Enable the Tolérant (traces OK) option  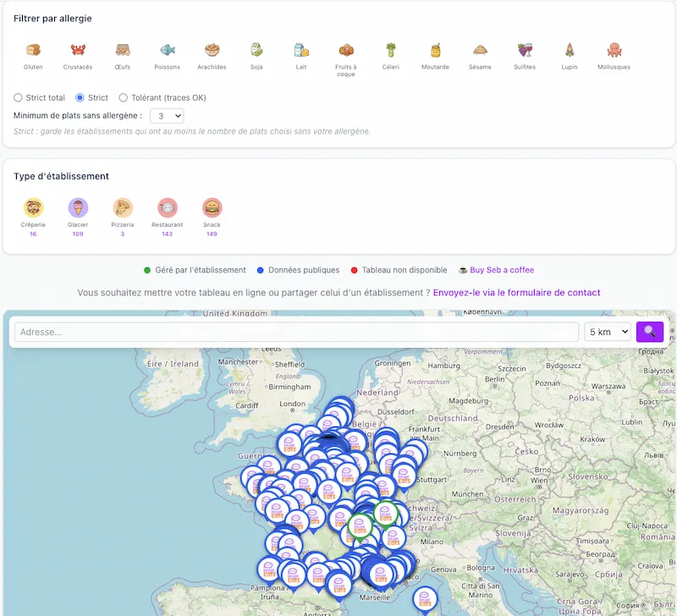pos(124,97)
